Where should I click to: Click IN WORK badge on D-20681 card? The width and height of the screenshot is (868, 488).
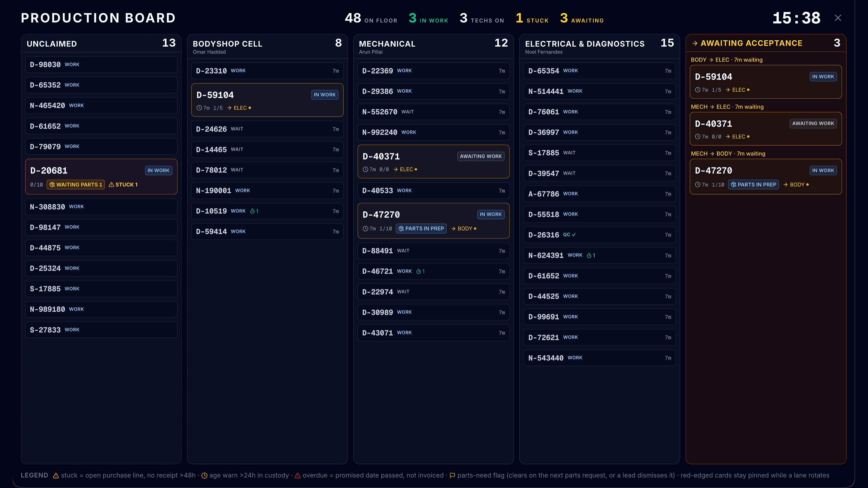click(x=158, y=171)
